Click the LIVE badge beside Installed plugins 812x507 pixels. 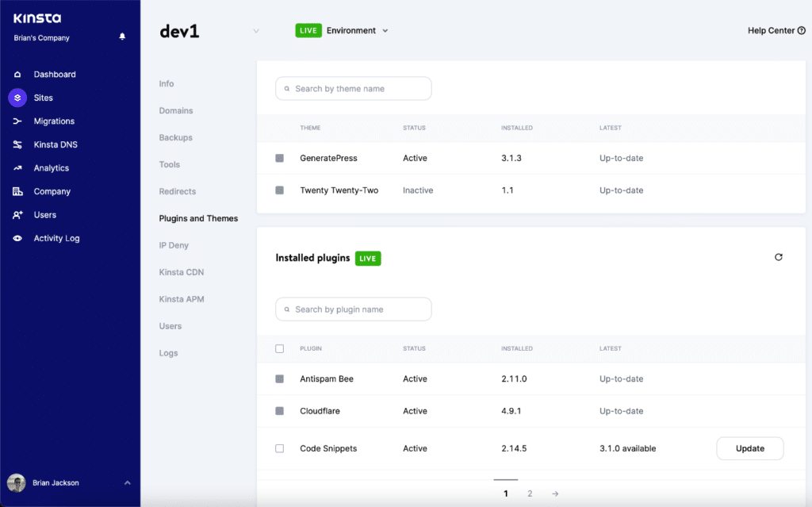(368, 258)
